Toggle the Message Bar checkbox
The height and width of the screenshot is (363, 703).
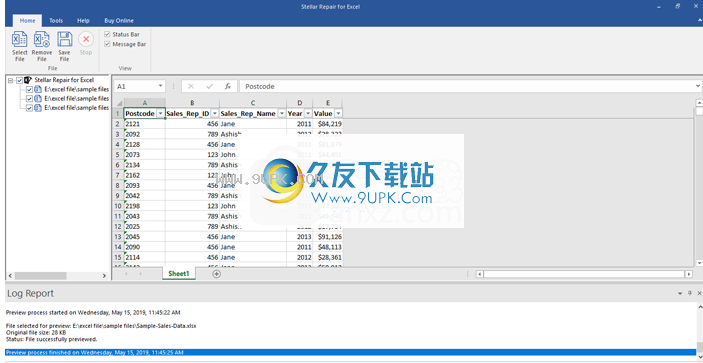coord(107,44)
